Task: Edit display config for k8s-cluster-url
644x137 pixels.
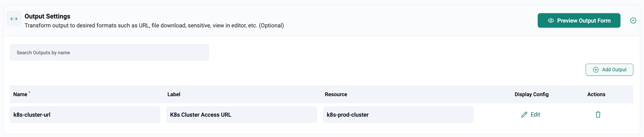Action: pos(531,115)
